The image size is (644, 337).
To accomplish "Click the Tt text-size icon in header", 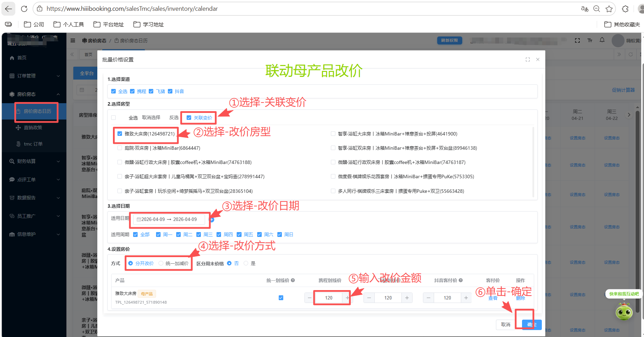I will coord(590,40).
